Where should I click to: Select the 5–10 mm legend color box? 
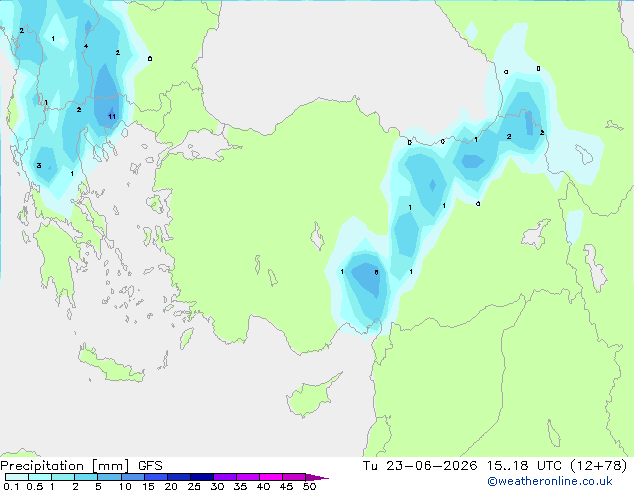coord(109,477)
